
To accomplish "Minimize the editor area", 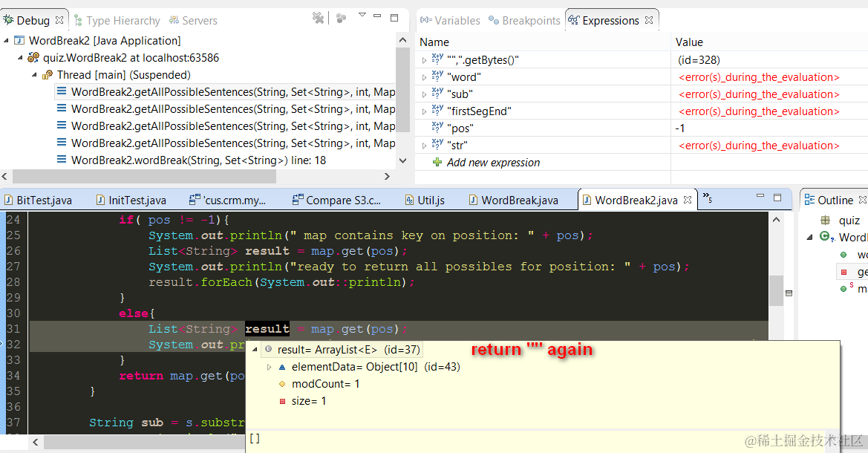I will [x=760, y=195].
